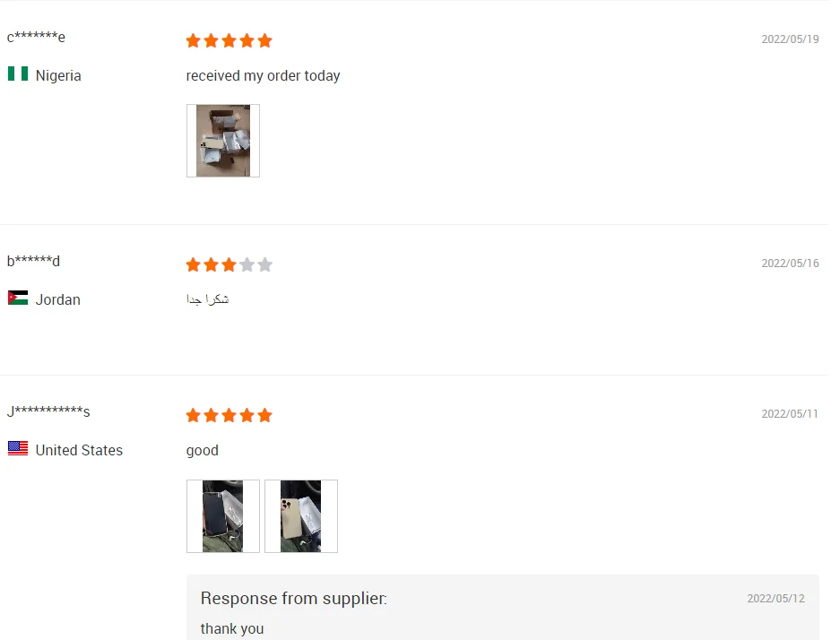Click the fifth grey star in Jordan review
Screen dimensions: 840x640
pos(264,264)
